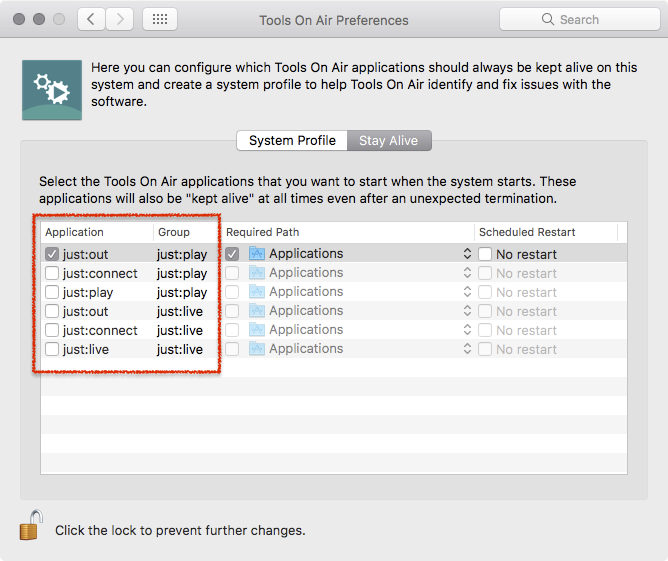
Task: Uncheck Required Path checkbox in first row
Action: pos(232,254)
